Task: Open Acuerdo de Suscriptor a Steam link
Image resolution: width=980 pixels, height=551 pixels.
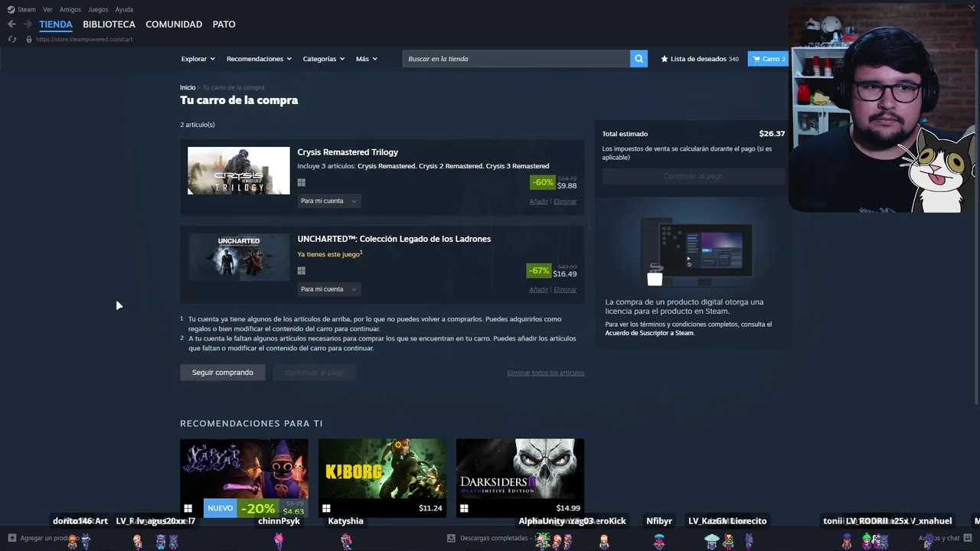Action: click(x=649, y=333)
